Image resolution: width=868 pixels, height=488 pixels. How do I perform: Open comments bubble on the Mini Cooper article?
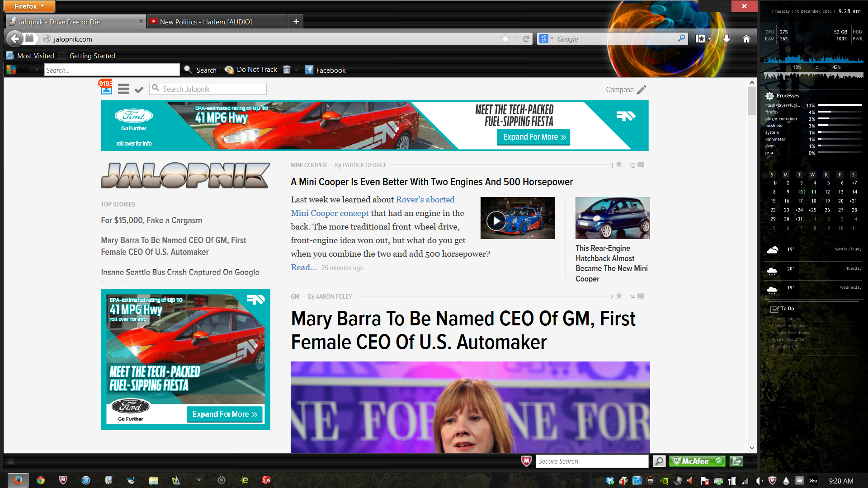(641, 165)
